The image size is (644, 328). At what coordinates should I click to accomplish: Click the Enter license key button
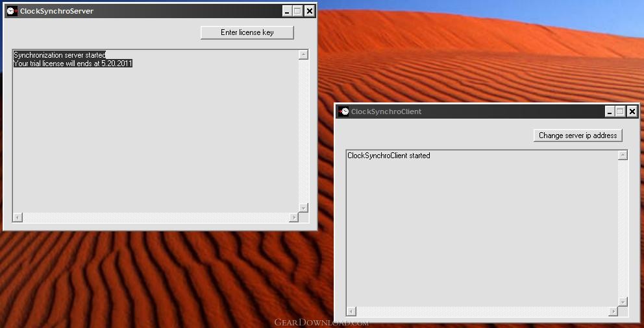coord(247,32)
